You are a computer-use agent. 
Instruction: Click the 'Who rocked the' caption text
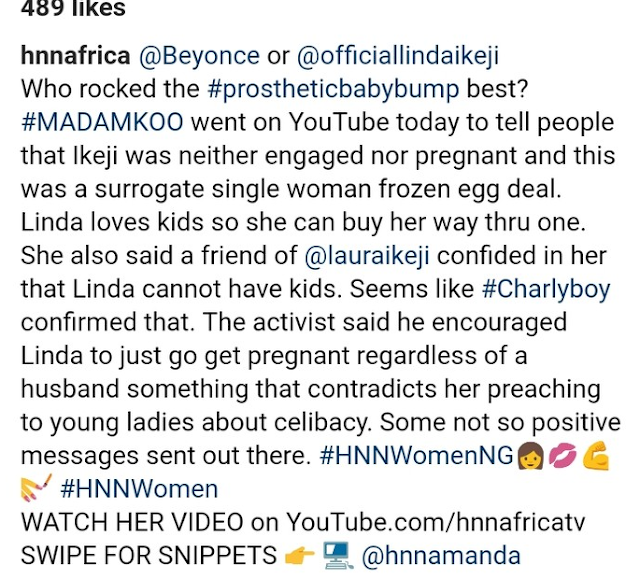110,89
